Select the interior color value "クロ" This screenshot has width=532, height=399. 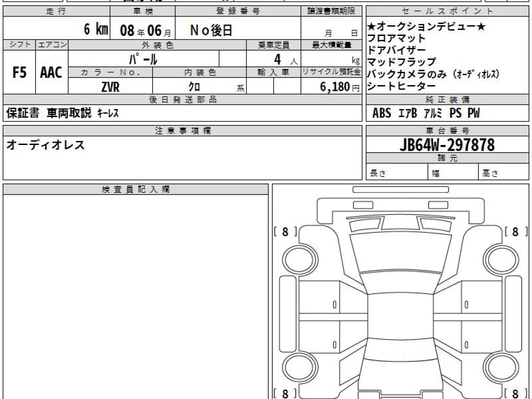(194, 87)
